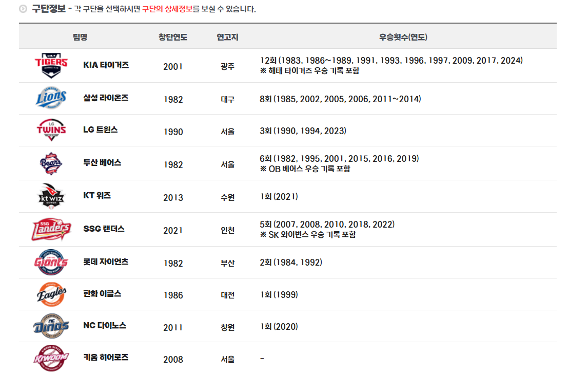This screenshot has width=588, height=373.
Task: Click the 우승횟수(연도) column header
Action: (403, 37)
